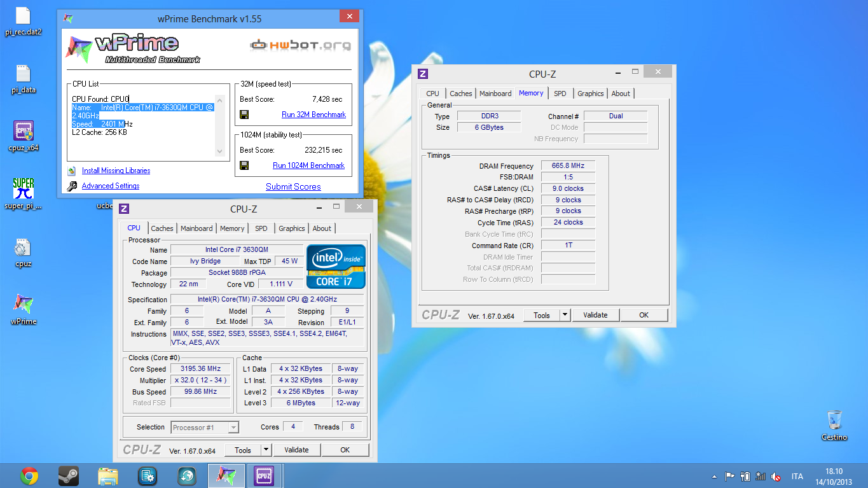
Task: Click Tools button in CPU-Z processor window
Action: pyautogui.click(x=243, y=450)
